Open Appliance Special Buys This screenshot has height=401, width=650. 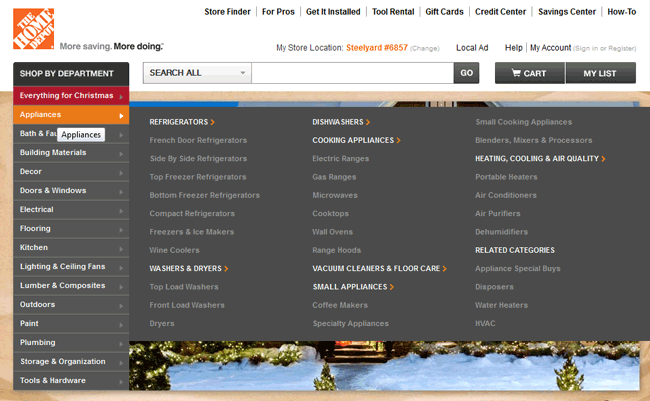(517, 268)
